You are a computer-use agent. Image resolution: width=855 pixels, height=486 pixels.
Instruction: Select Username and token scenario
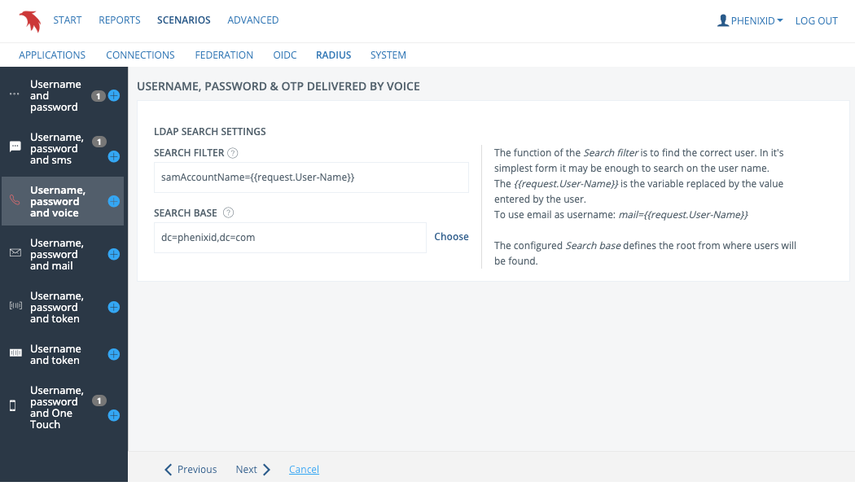[56, 355]
